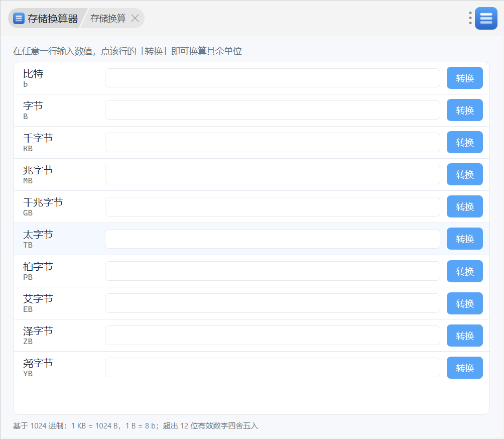Focus the 字节 (B) input field

[272, 110]
